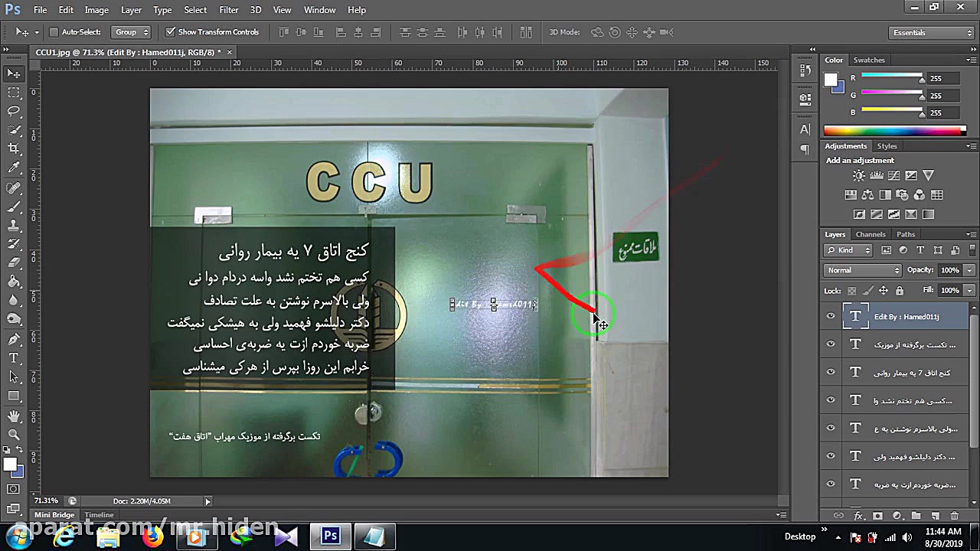Hide the 'Edit By : Hamed011j' layer
Viewport: 980px width, 551px height.
point(831,316)
